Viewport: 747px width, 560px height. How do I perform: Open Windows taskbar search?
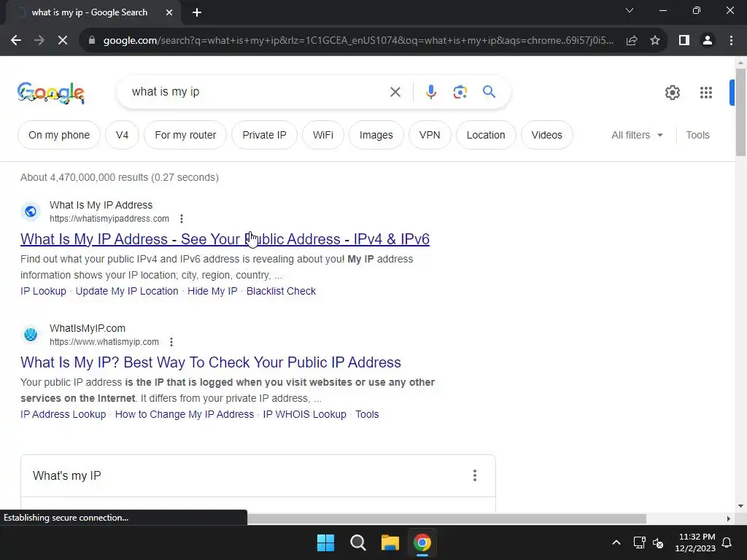[x=357, y=542]
